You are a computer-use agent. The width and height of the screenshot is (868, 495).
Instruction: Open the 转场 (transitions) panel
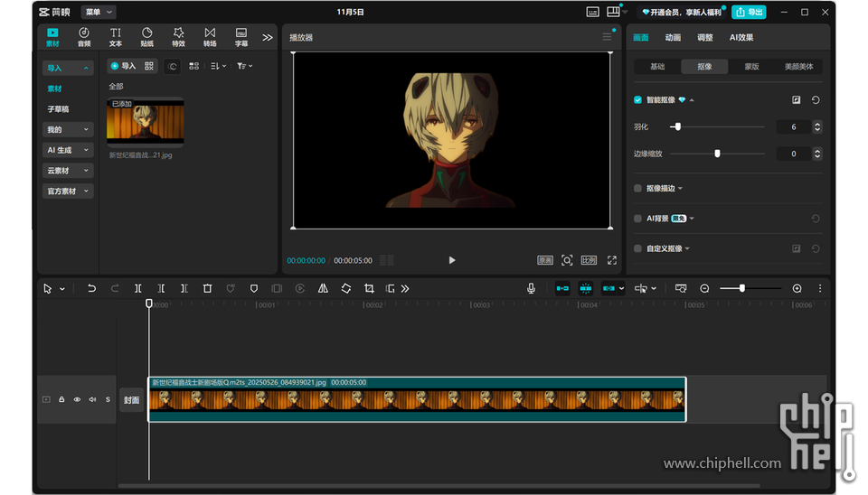pyautogui.click(x=210, y=36)
